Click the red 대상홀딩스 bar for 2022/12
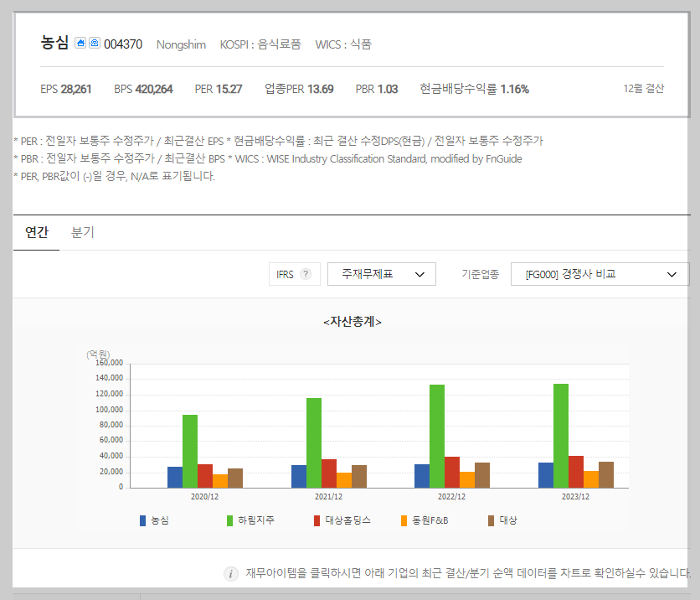The width and height of the screenshot is (700, 600). click(452, 473)
